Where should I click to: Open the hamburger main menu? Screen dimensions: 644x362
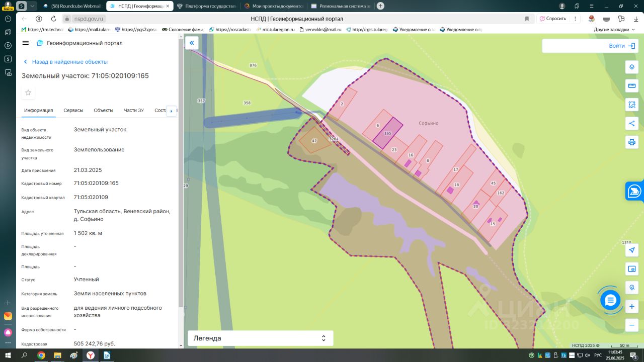click(x=26, y=43)
